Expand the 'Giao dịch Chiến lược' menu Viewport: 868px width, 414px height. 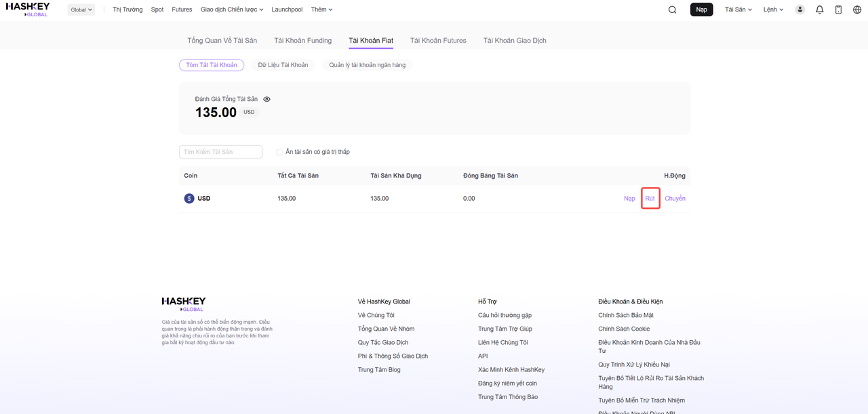232,9
